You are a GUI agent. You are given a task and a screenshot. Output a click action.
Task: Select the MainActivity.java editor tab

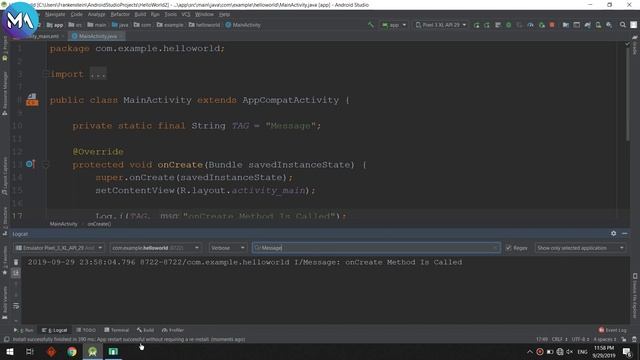click(x=97, y=36)
